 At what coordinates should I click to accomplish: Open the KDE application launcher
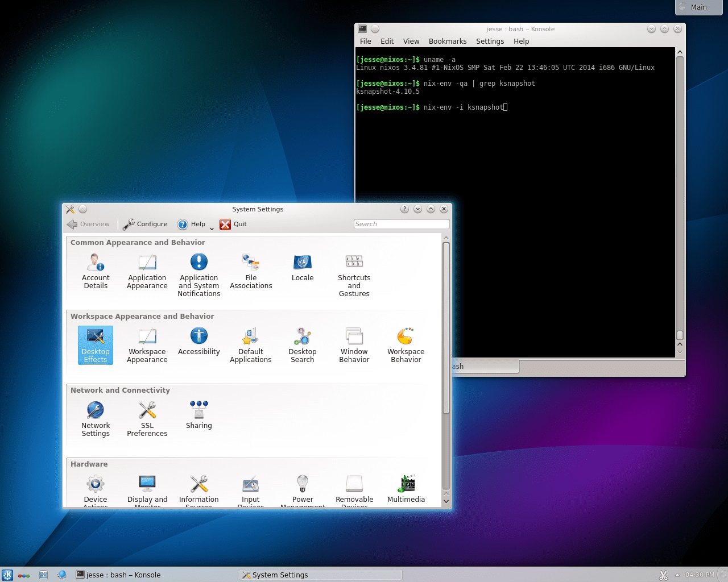pyautogui.click(x=7, y=575)
